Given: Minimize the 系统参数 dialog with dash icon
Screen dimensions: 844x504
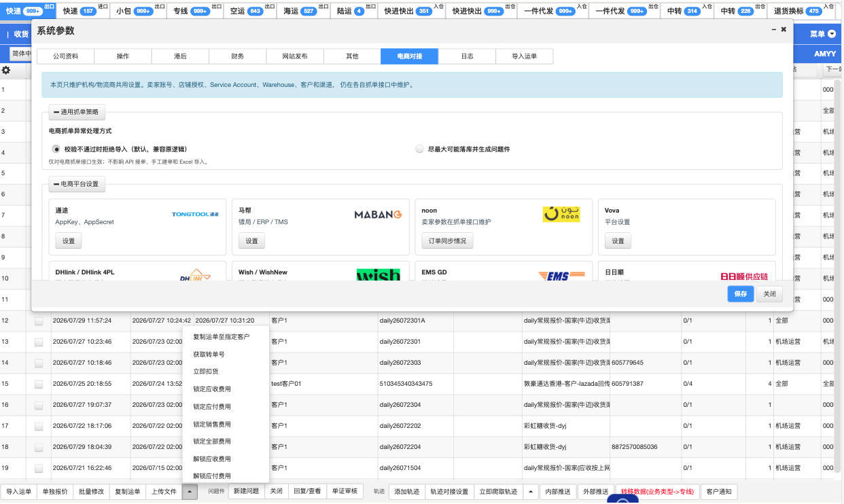Looking at the screenshot, I should pyautogui.click(x=774, y=30).
